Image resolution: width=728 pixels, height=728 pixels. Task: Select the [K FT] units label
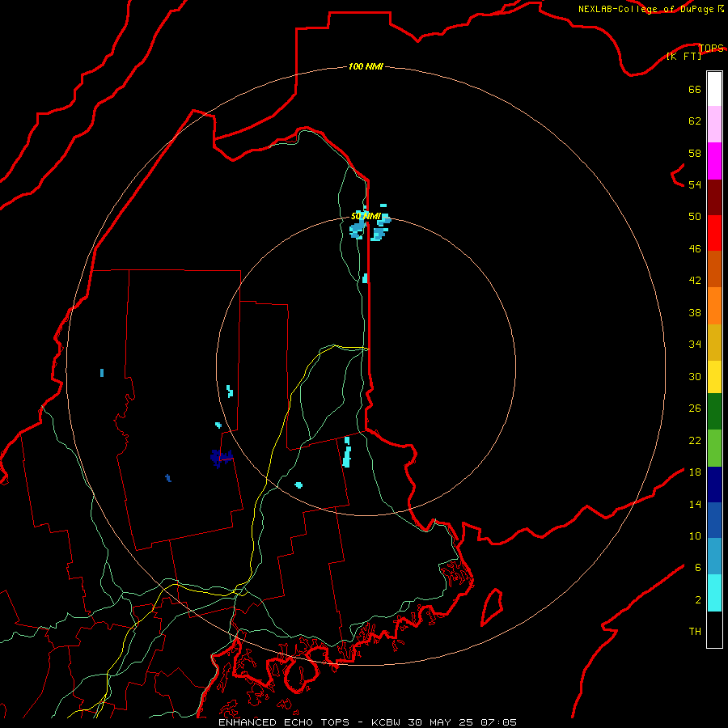[684, 56]
